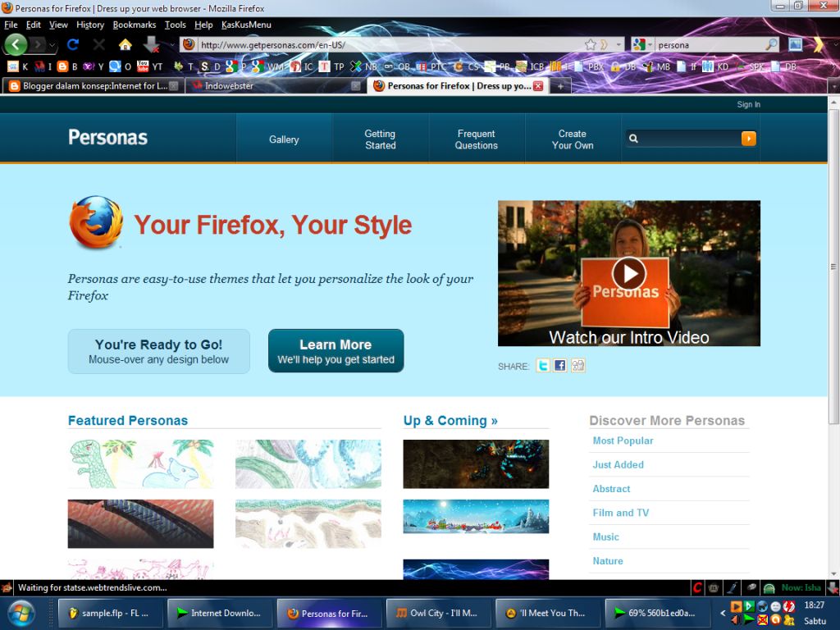Open a new tab with plus button
Image resolution: width=840 pixels, height=630 pixels.
click(x=560, y=86)
